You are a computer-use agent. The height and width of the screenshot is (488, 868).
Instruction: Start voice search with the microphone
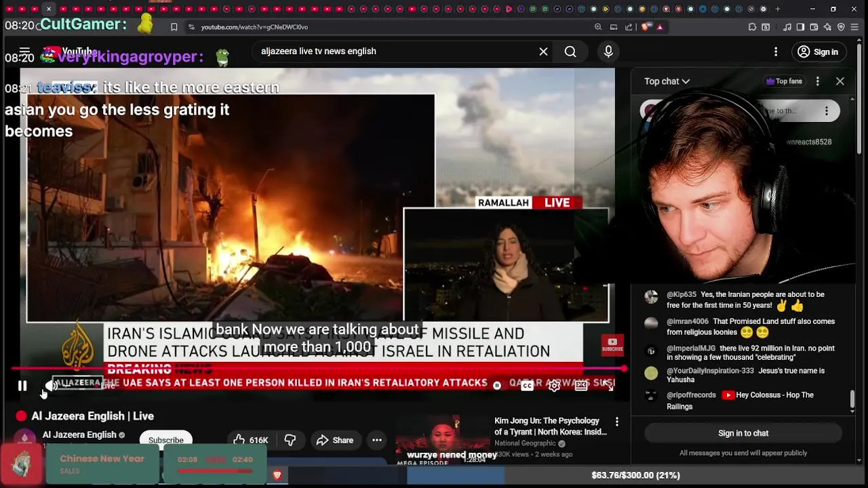point(608,52)
